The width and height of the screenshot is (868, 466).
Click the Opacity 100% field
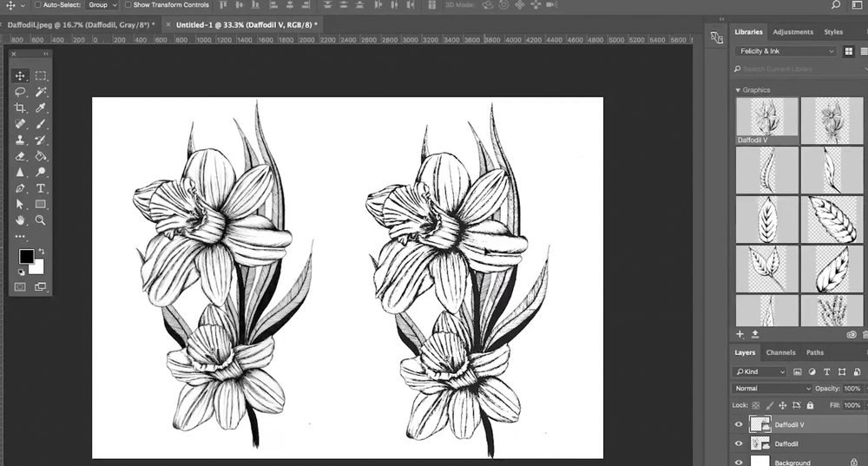tap(852, 389)
